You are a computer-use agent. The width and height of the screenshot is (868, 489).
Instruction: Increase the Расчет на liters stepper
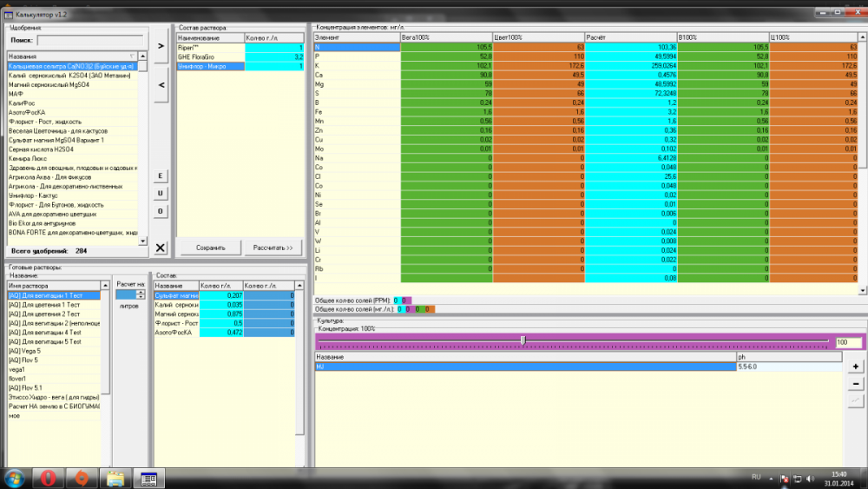click(x=141, y=293)
